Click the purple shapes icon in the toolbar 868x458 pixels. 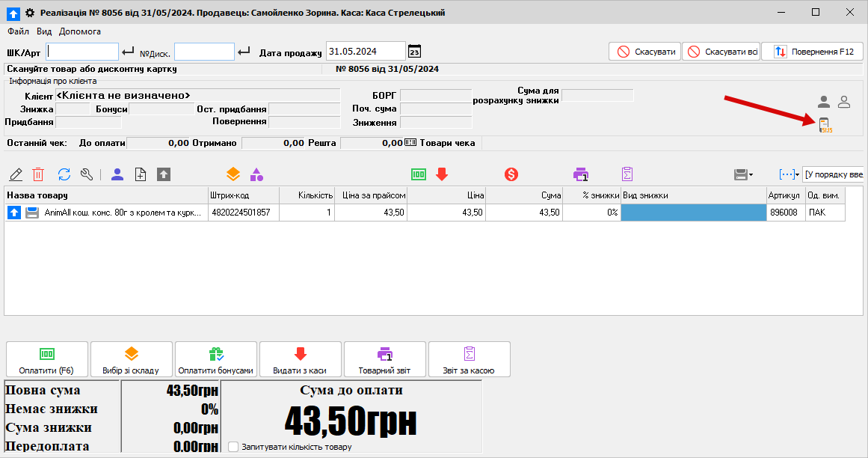[256, 174]
